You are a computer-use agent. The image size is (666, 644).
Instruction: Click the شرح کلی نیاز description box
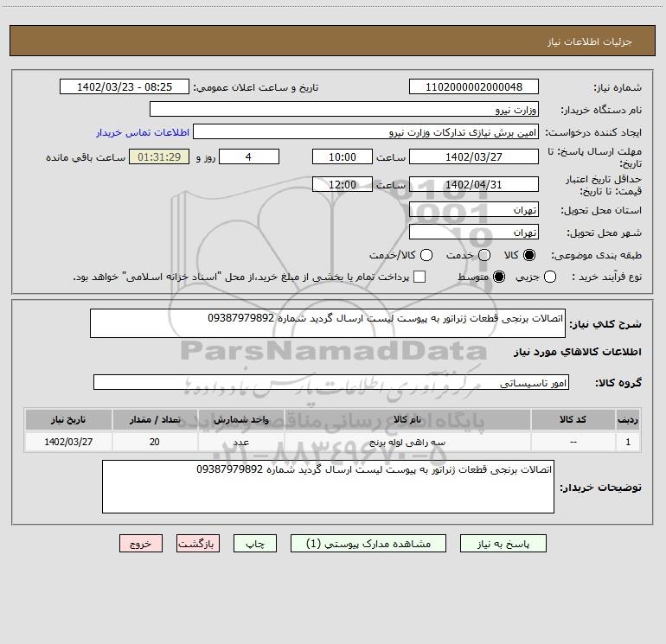click(x=328, y=323)
